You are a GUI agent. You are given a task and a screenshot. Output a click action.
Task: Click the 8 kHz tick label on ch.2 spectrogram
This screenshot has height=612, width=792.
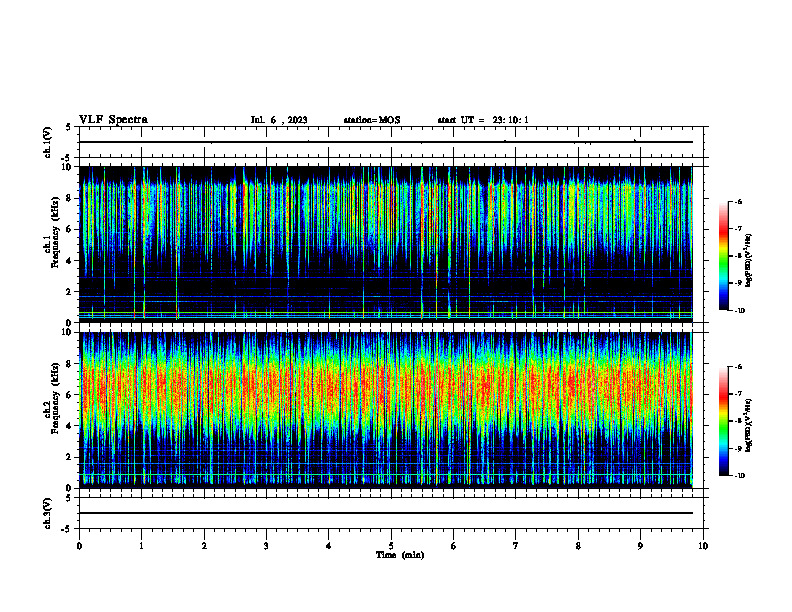pyautogui.click(x=70, y=364)
